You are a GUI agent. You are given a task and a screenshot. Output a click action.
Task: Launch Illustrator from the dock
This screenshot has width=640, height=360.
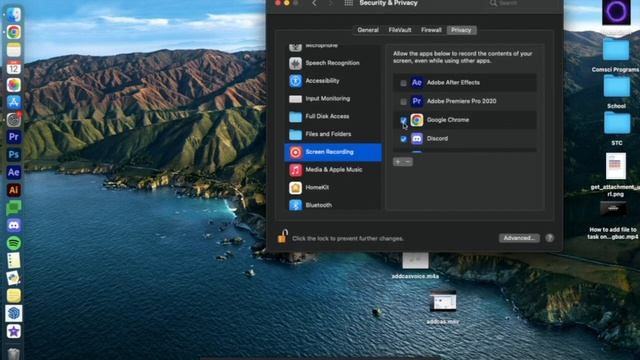[13, 190]
